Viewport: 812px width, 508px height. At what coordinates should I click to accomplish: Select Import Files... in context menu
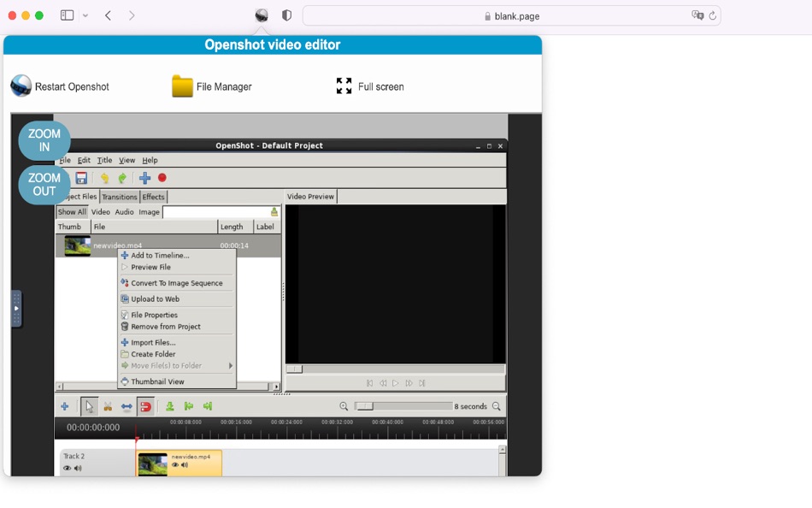[177, 343]
